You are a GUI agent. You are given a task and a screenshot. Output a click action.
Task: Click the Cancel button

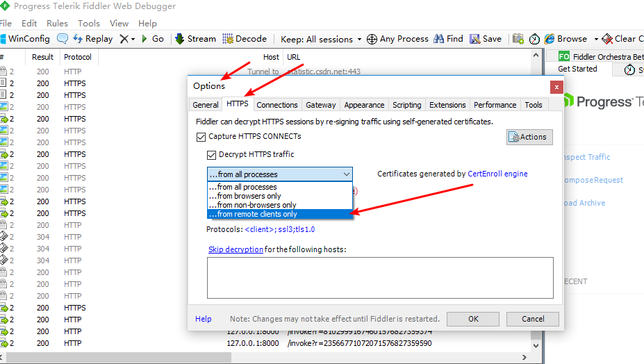[533, 319]
